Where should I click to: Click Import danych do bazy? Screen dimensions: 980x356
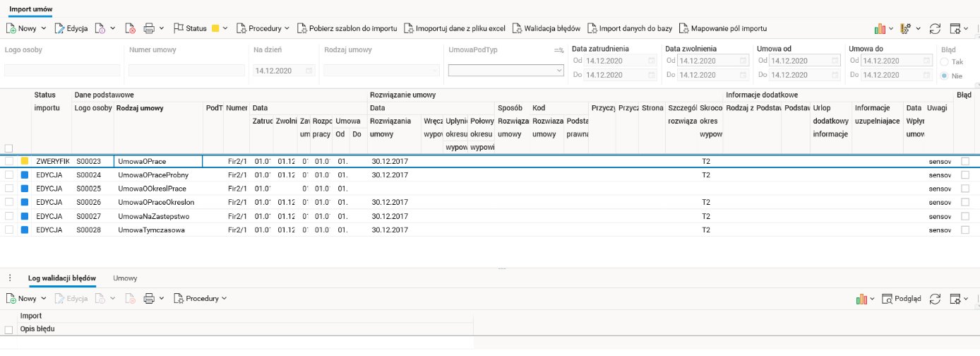tap(630, 28)
